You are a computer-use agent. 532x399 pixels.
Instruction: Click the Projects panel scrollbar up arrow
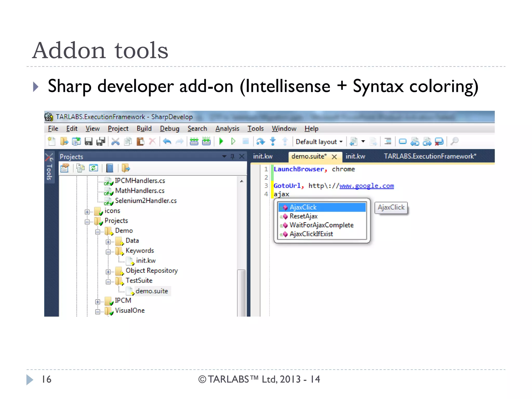tap(242, 181)
